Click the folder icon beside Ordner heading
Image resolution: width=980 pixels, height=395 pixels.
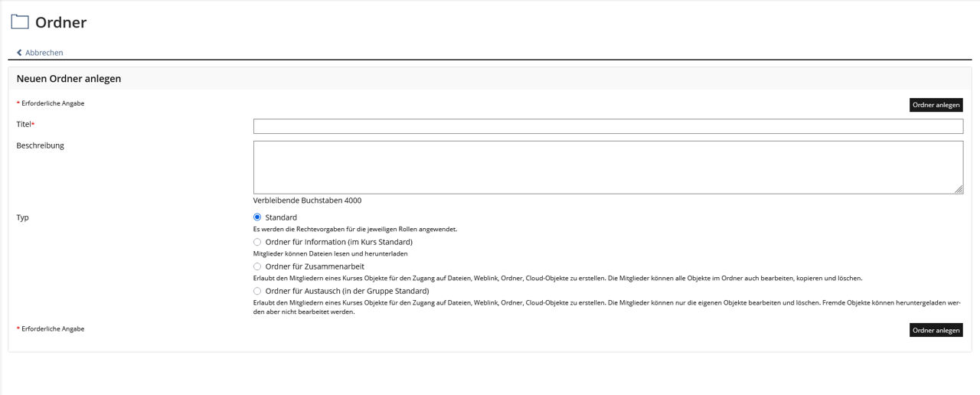point(20,22)
